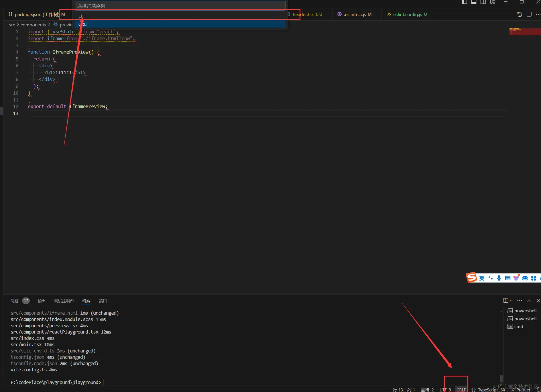Open the Terminal panel tab

(x=86, y=301)
